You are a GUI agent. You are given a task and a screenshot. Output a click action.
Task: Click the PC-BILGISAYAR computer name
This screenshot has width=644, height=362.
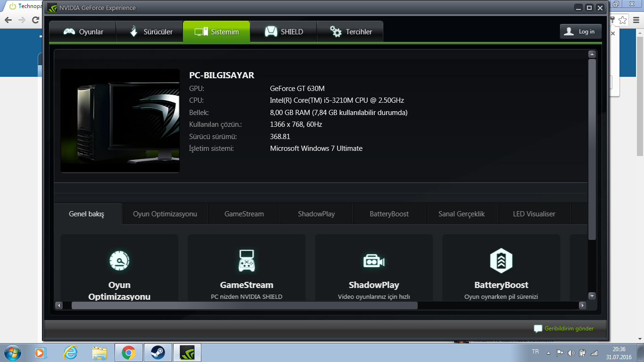(x=222, y=75)
